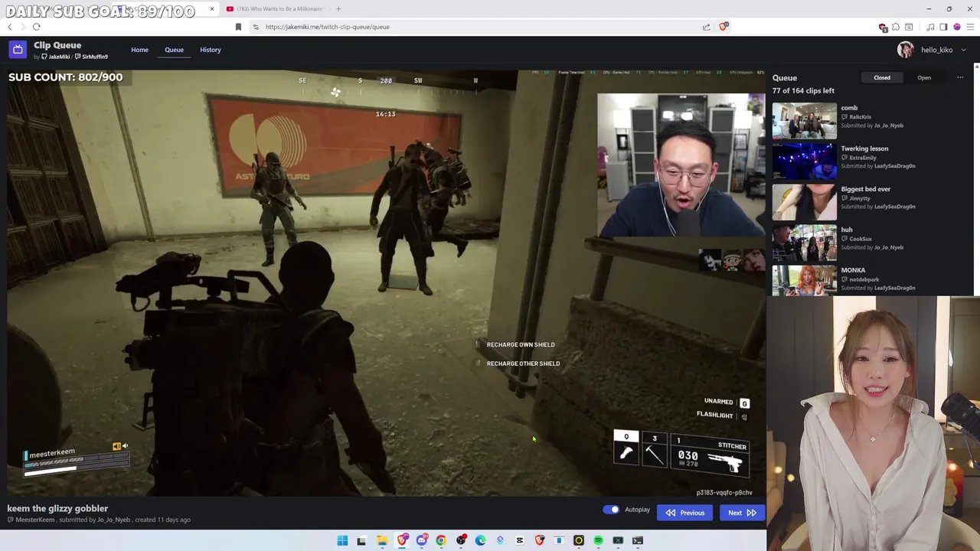Click the clip title 'keem the glizzy gobbler'

tap(57, 508)
